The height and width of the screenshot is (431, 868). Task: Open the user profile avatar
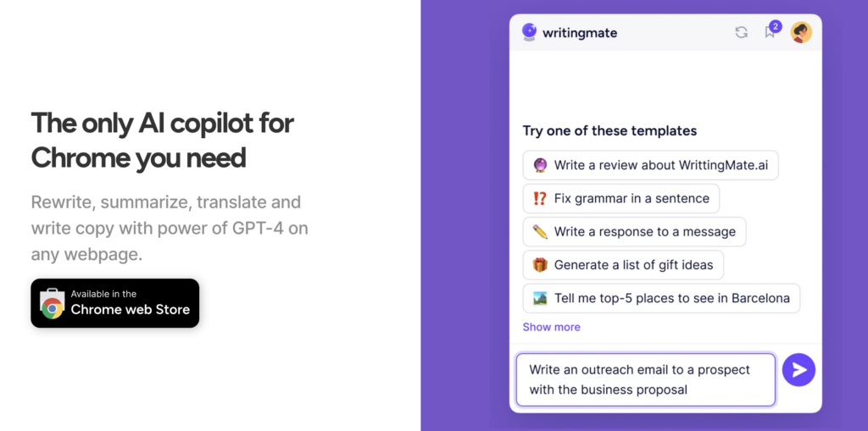tap(801, 32)
